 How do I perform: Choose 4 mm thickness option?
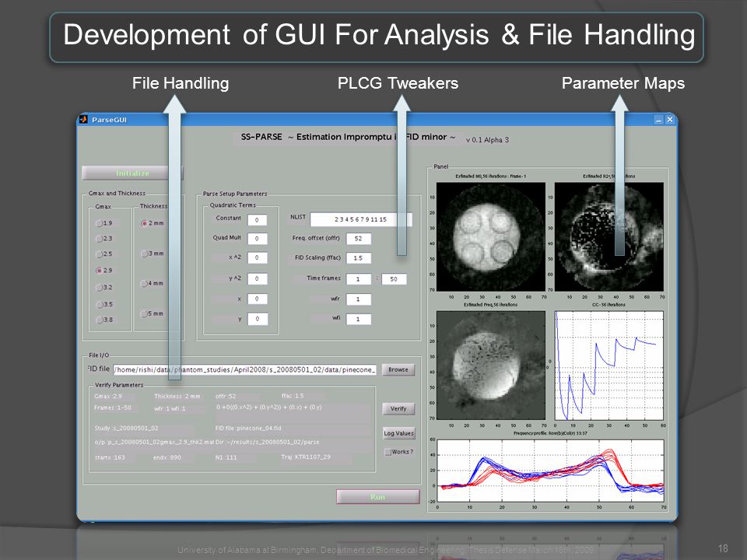(x=145, y=283)
